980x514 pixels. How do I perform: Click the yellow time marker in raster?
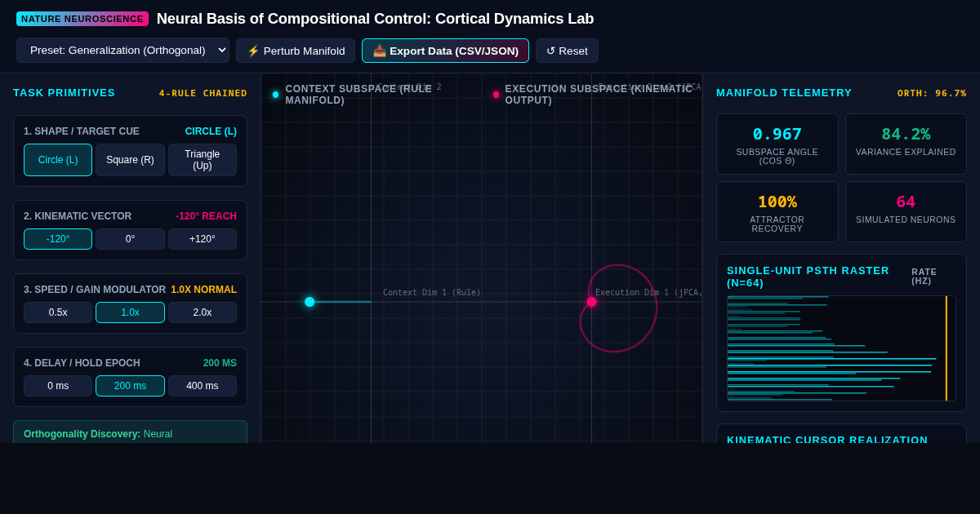tap(947, 348)
